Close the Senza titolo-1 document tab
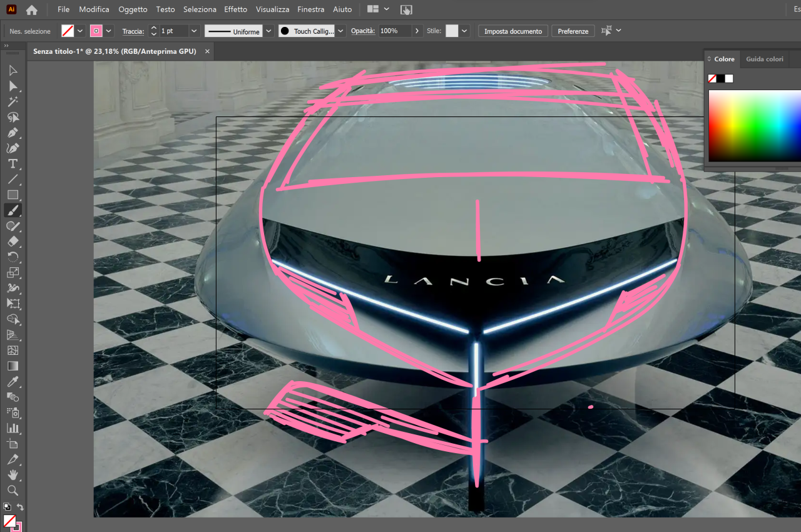Screen dimensions: 801x532 (x=208, y=51)
